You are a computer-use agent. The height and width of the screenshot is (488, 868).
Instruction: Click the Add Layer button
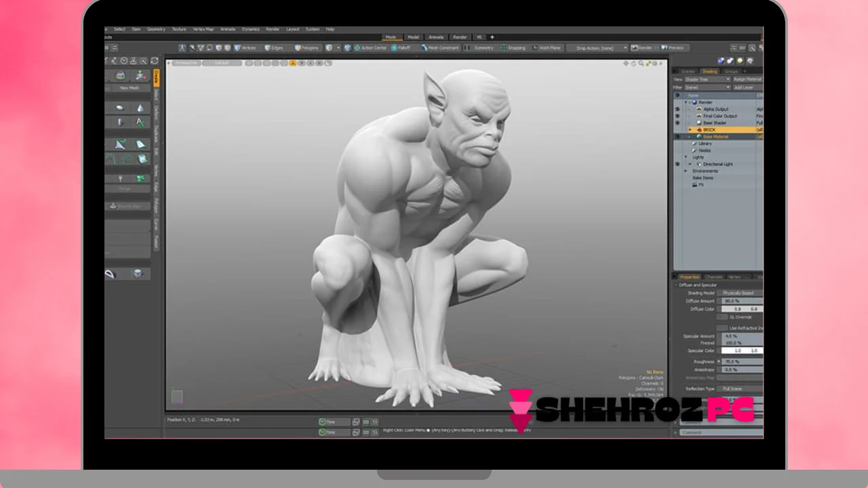(747, 87)
